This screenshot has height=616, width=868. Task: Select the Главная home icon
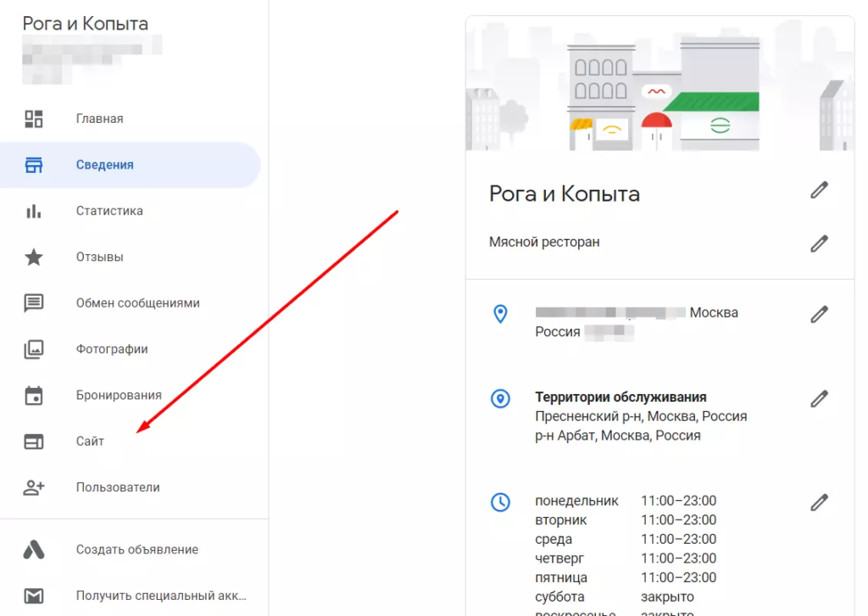pyautogui.click(x=36, y=119)
